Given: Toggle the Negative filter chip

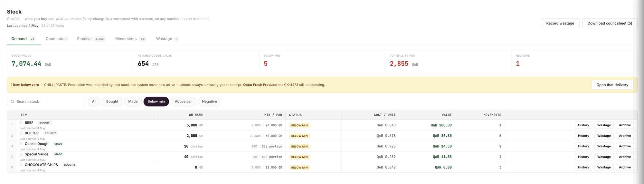Looking at the screenshot, I should (209, 102).
